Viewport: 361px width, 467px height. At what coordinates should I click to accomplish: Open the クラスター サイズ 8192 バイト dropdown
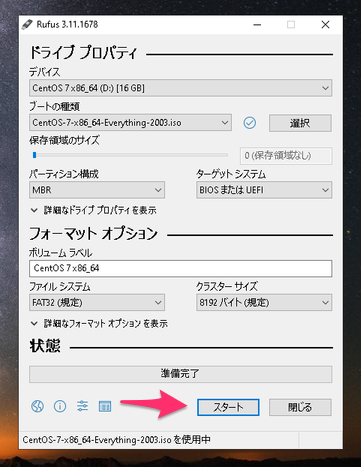264,303
